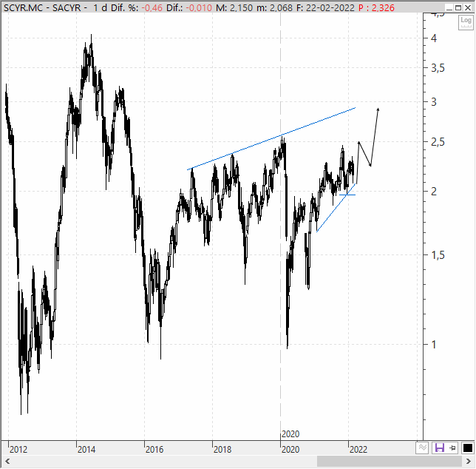The width and height of the screenshot is (476, 469).
Task: Click the 2018 time axis label
Action: (222, 449)
